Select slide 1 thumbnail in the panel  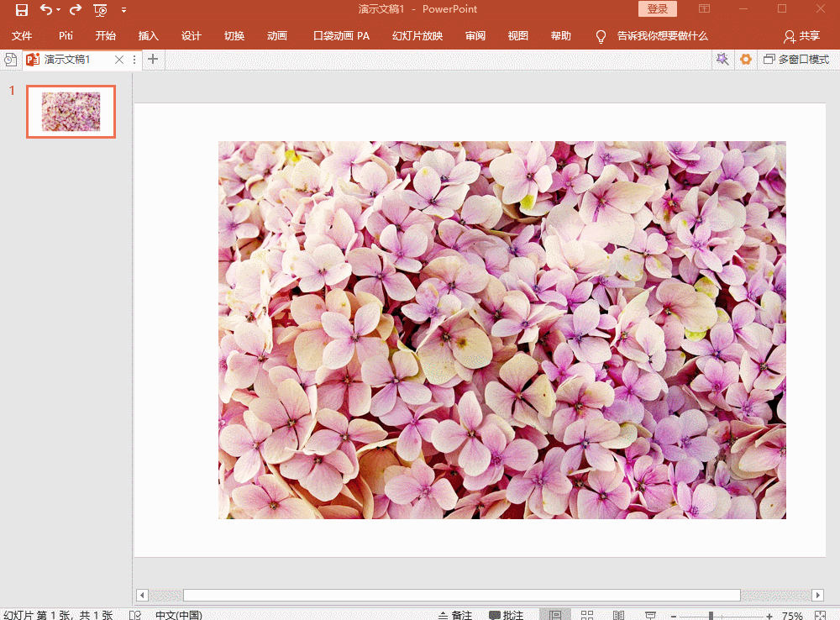[x=71, y=112]
